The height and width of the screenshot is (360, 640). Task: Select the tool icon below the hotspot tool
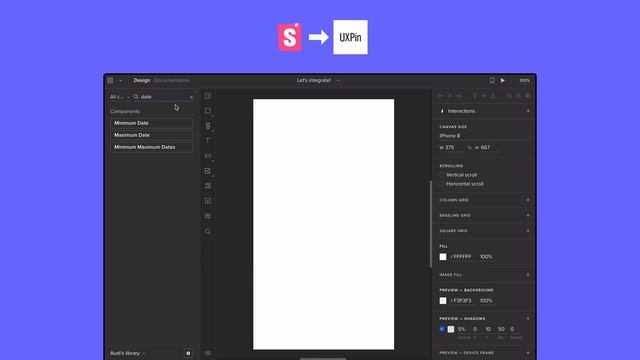pos(208,216)
